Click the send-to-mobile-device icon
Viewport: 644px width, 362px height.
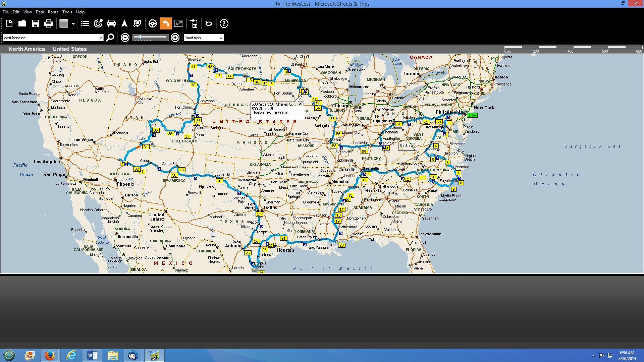tap(194, 23)
